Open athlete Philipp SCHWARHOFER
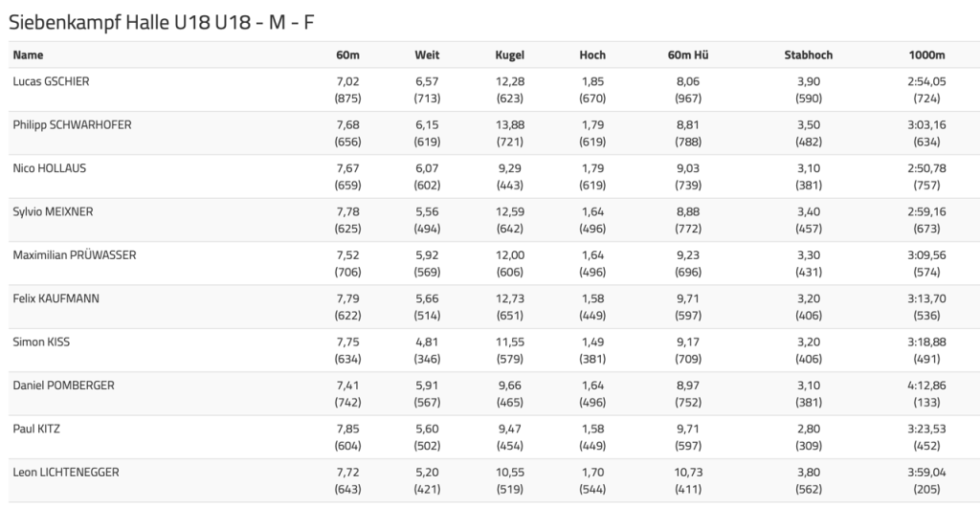The height and width of the screenshot is (507, 980). click(73, 125)
